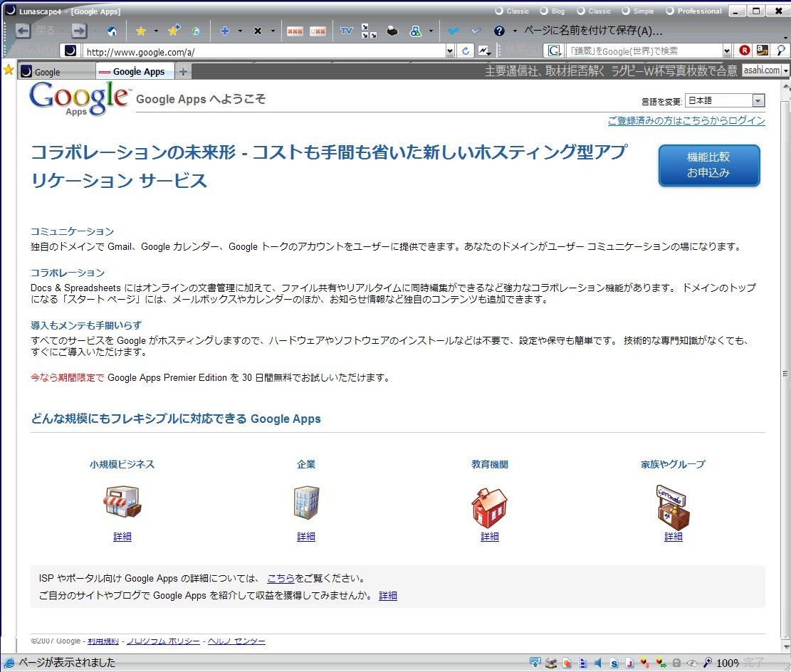Viewport: 791px width, 672px height.
Task: Go to home page via house icon
Action: pos(112,31)
